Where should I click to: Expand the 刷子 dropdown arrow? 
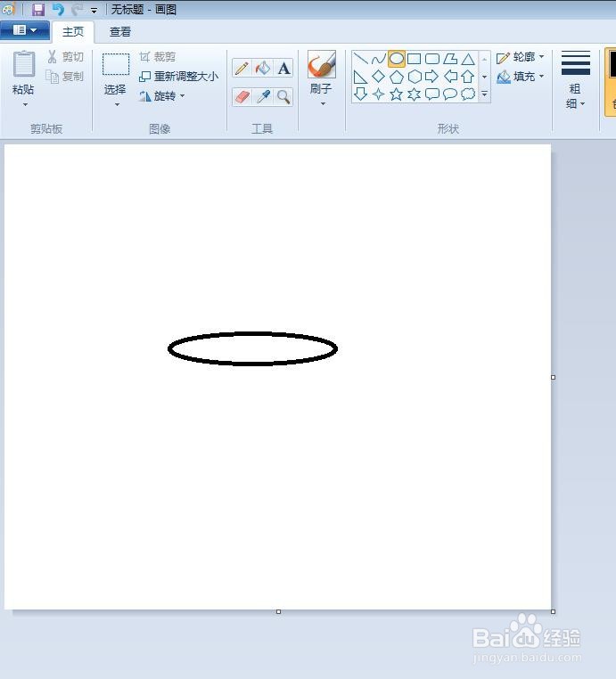coord(323,104)
